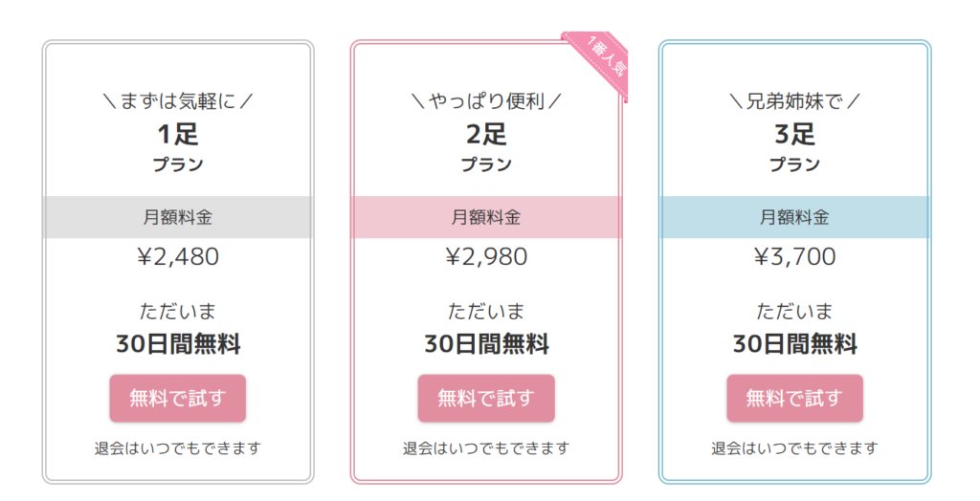Click 無料で試す button in 1足 plan
980x501 pixels.
177,398
